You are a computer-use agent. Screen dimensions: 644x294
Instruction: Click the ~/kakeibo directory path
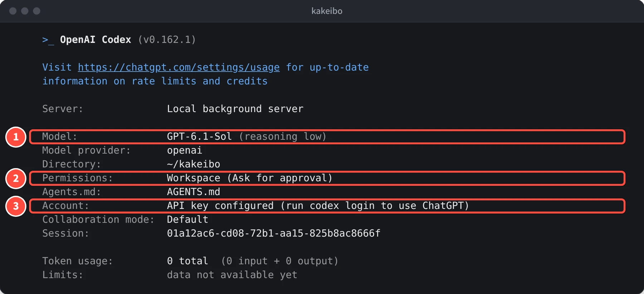point(194,164)
